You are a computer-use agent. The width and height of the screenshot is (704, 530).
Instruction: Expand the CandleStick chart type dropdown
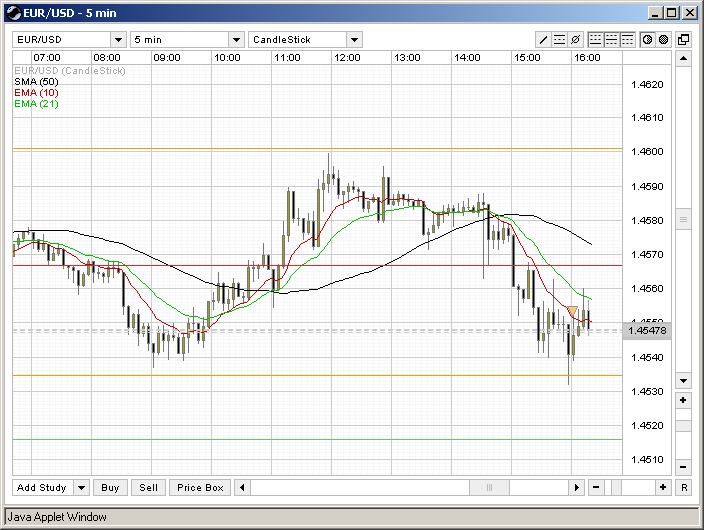(354, 40)
